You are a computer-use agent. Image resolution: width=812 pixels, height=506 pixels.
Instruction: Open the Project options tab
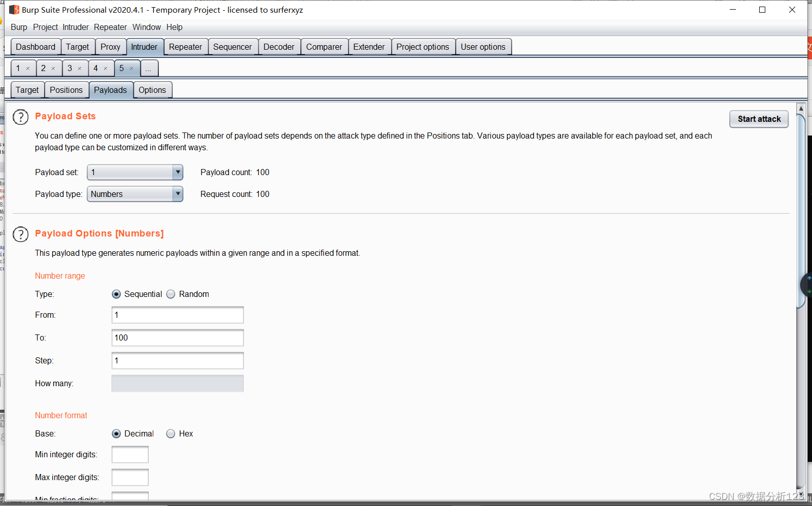423,47
